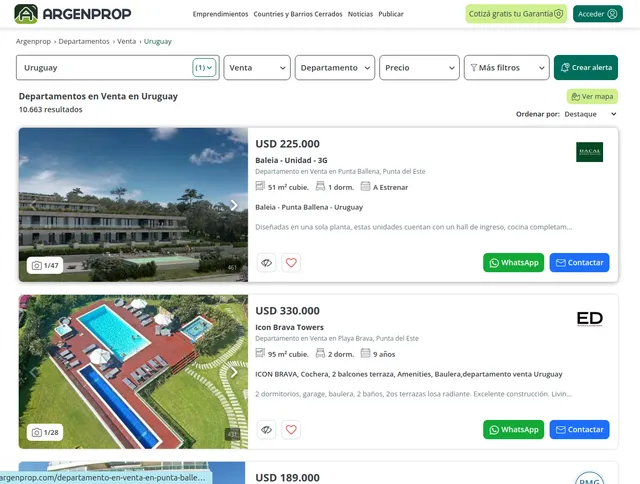Create an alert with the bell button
This screenshot has height=484, width=640.
coord(586,68)
